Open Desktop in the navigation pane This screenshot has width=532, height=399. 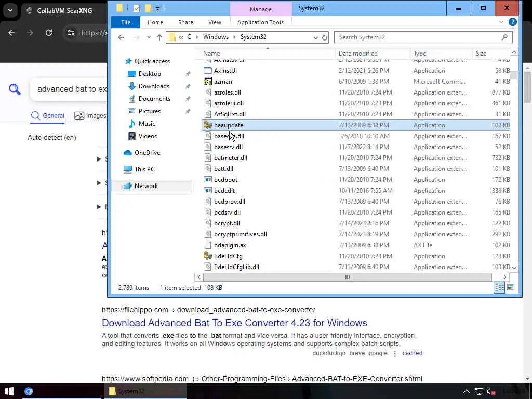(150, 74)
